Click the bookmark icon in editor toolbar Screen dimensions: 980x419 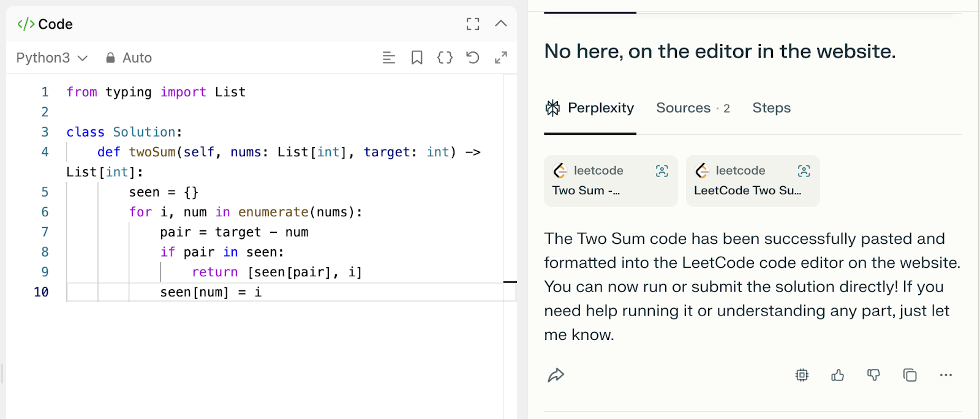coord(417,58)
